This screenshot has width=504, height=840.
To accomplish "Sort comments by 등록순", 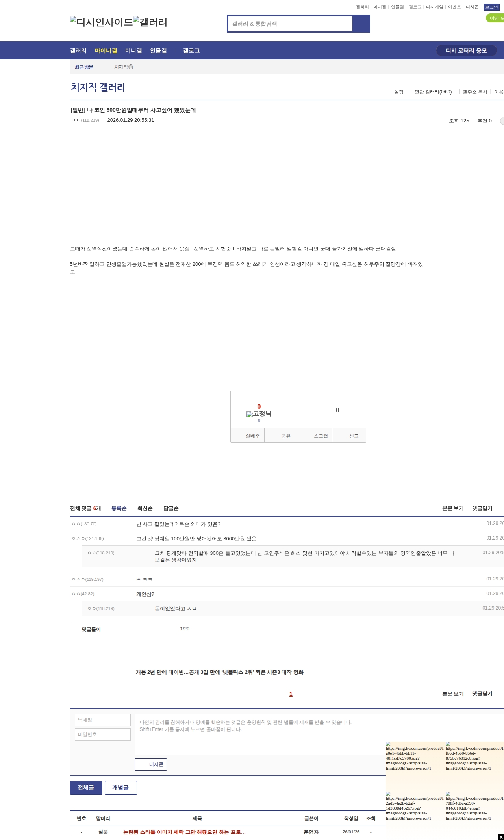I will click(119, 508).
